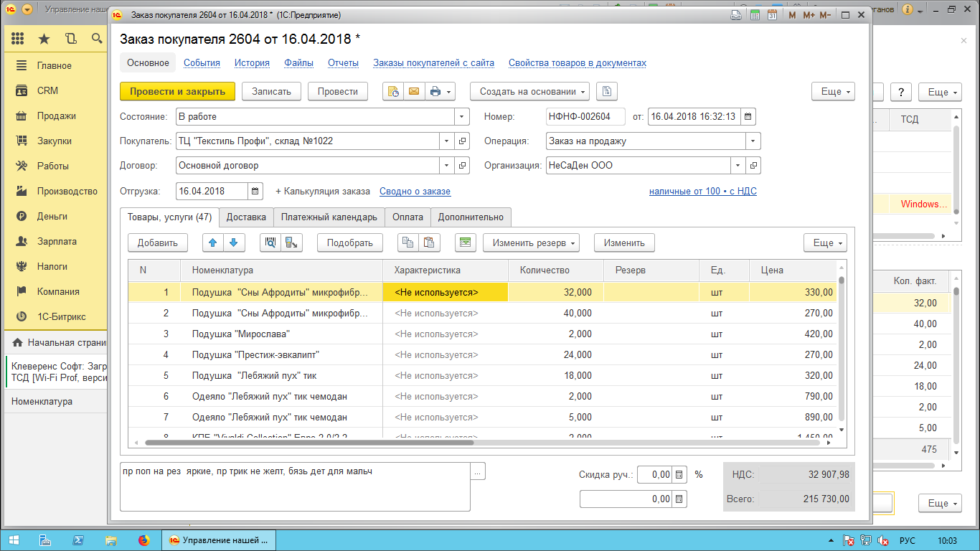Viewport: 980px width, 551px height.
Task: Expand Покупатель dropdown arrow
Action: (x=447, y=141)
